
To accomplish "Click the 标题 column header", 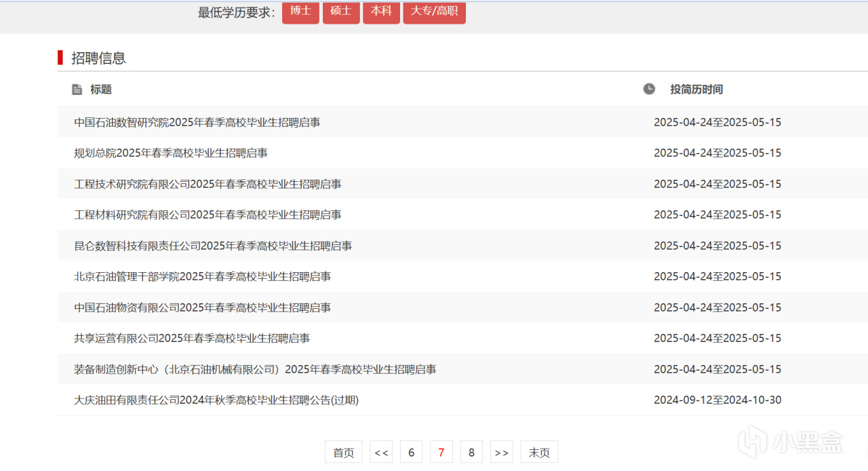I will [x=101, y=90].
